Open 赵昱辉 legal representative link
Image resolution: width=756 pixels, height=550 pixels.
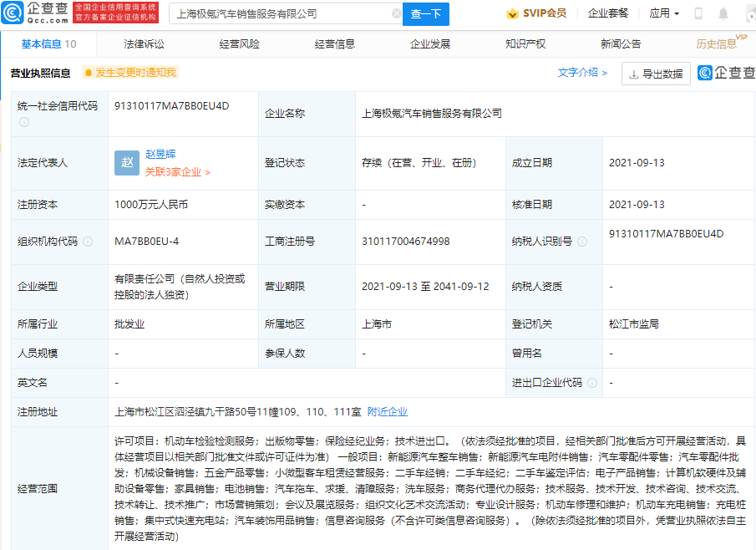pos(160,155)
